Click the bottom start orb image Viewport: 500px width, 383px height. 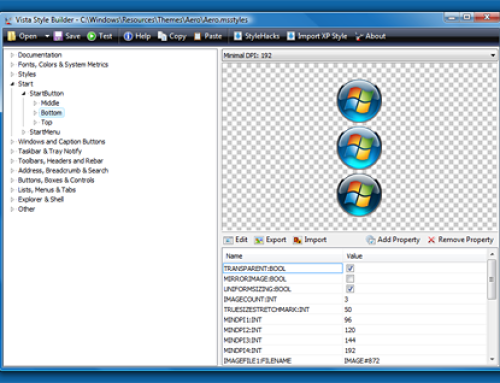click(x=359, y=194)
